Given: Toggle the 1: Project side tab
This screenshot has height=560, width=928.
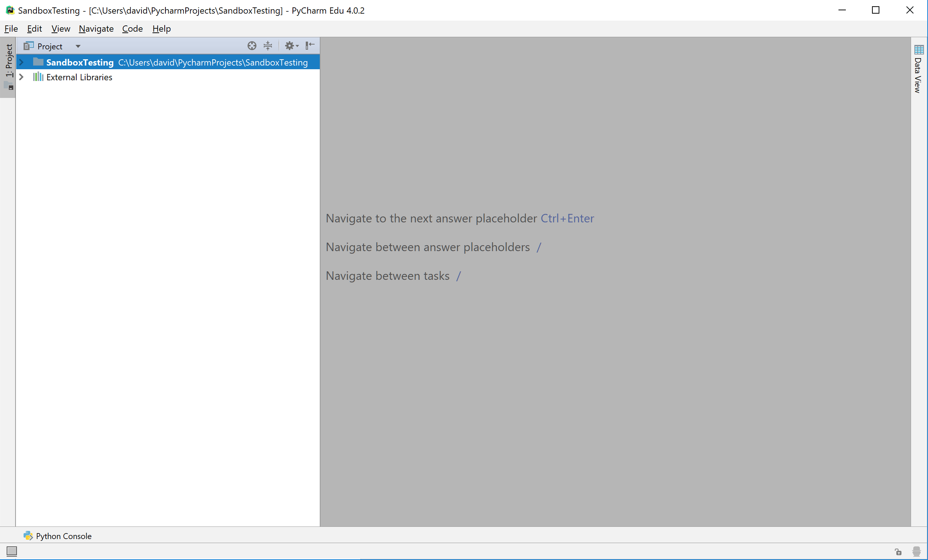Looking at the screenshot, I should point(8,67).
